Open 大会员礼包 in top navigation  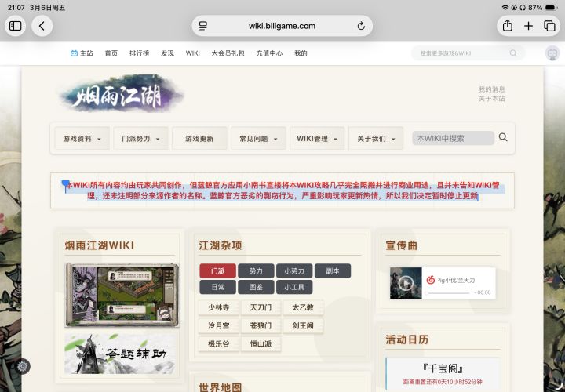(x=228, y=53)
